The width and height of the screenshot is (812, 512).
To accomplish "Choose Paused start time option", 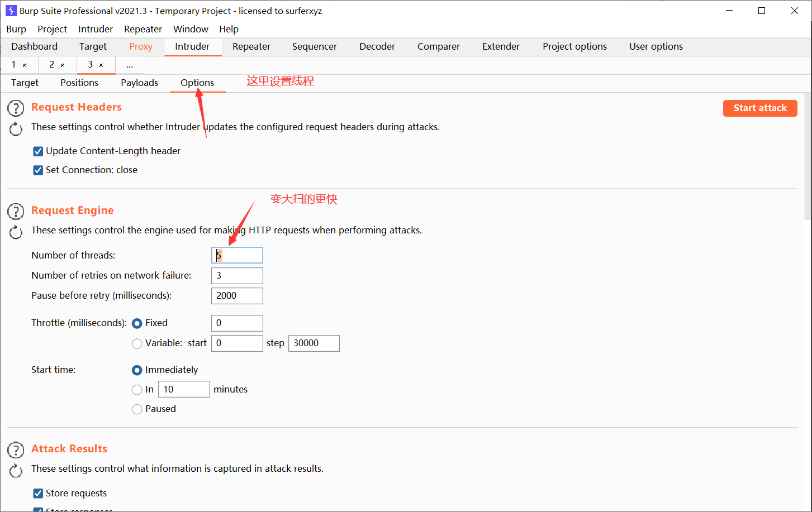I will (x=137, y=409).
